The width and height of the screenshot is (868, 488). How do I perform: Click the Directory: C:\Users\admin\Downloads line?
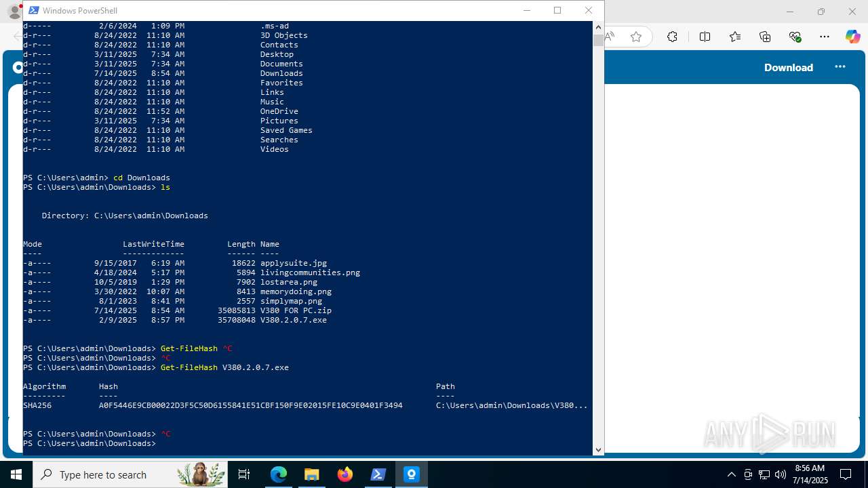coord(125,216)
